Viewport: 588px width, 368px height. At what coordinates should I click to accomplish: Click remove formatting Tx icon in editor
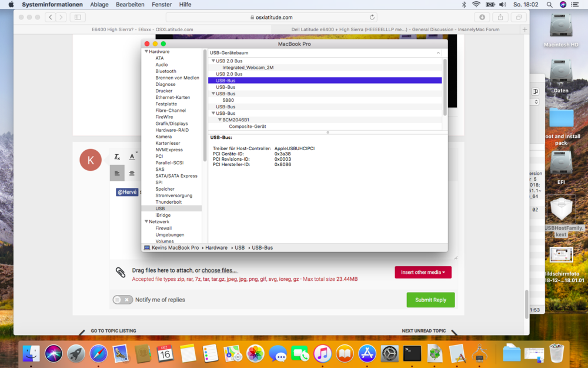tap(117, 157)
